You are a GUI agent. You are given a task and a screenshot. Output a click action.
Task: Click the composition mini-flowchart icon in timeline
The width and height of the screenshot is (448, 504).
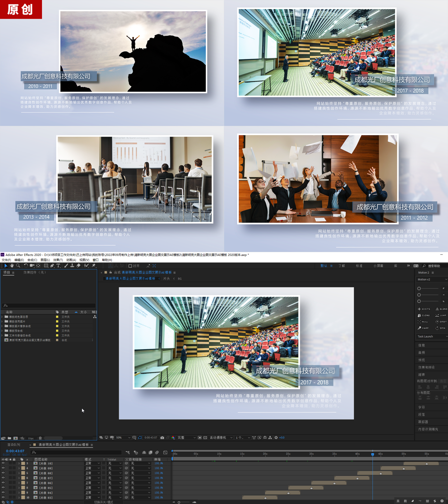coord(128,452)
